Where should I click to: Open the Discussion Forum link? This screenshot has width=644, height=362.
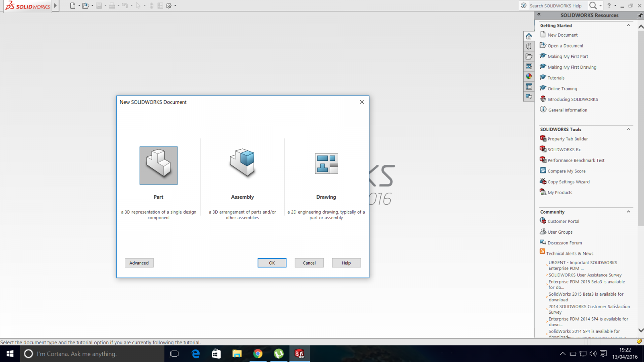click(x=564, y=243)
